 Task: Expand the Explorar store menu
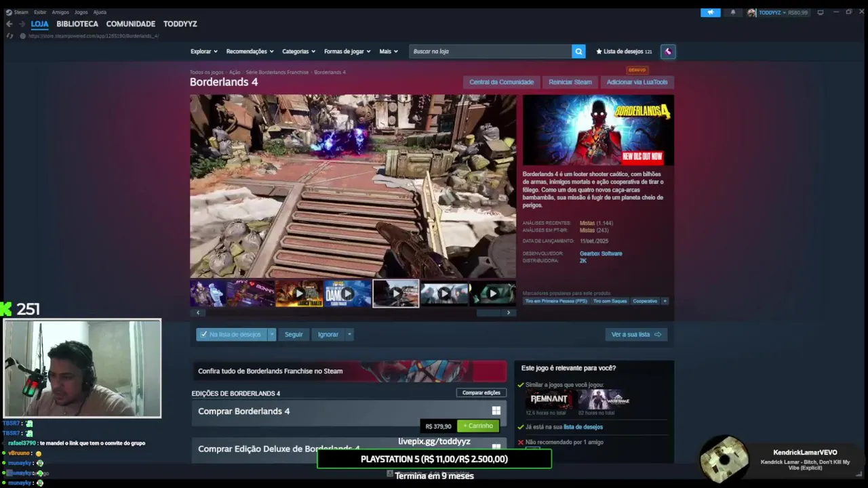pos(204,52)
